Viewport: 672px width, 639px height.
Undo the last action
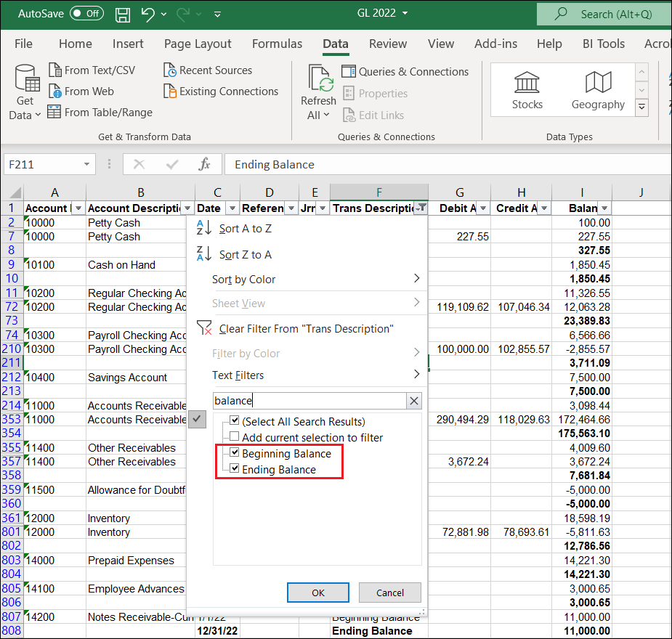[x=147, y=14]
